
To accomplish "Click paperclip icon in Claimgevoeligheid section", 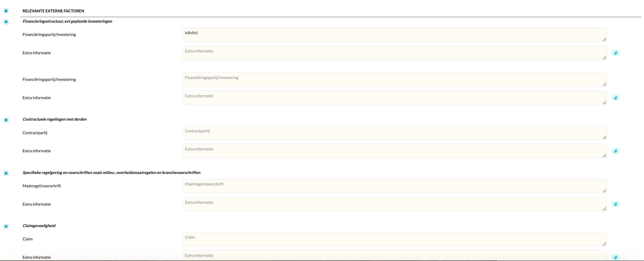I will (615, 257).
